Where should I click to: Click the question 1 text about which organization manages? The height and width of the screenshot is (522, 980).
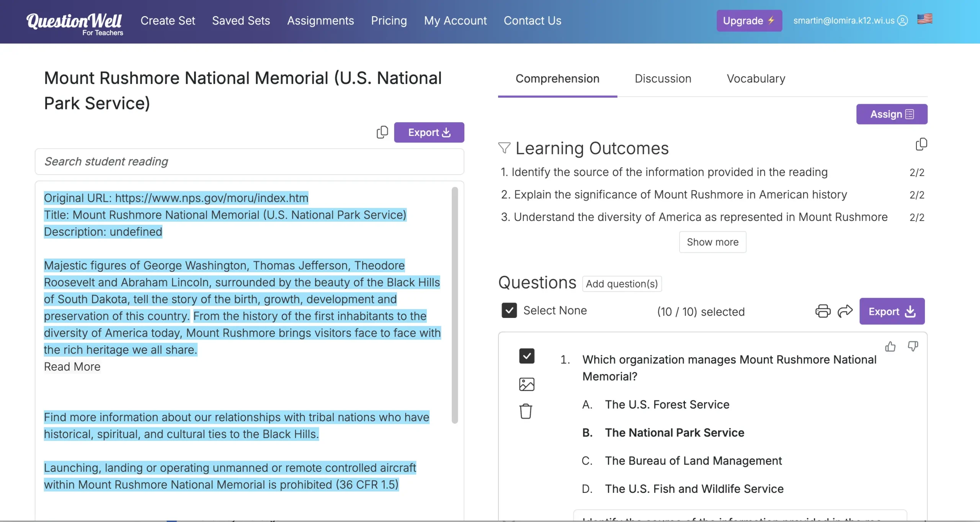pos(729,368)
